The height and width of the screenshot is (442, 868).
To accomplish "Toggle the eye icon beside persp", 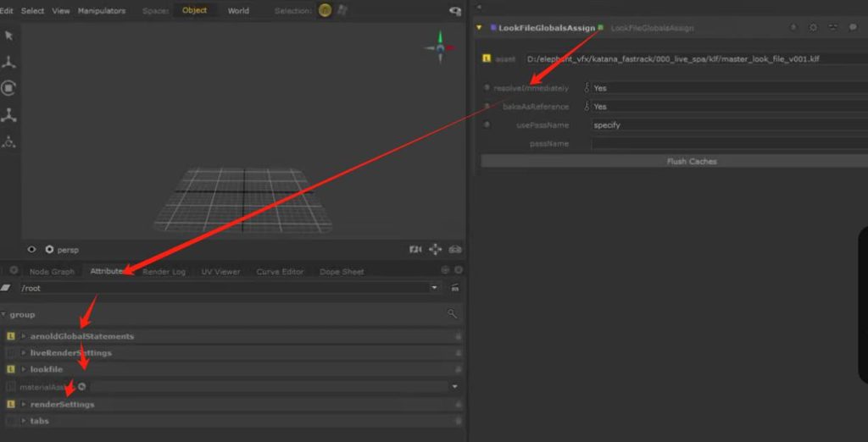I will pyautogui.click(x=32, y=250).
